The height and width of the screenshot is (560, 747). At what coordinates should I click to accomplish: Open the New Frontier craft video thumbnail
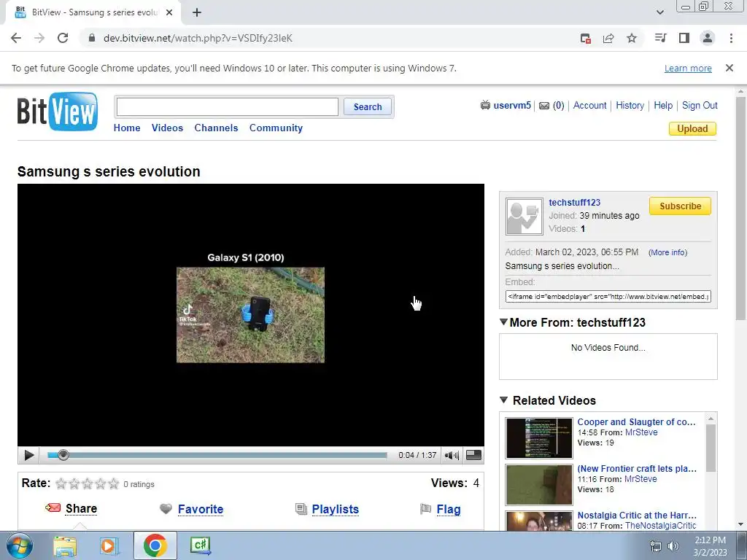click(539, 484)
